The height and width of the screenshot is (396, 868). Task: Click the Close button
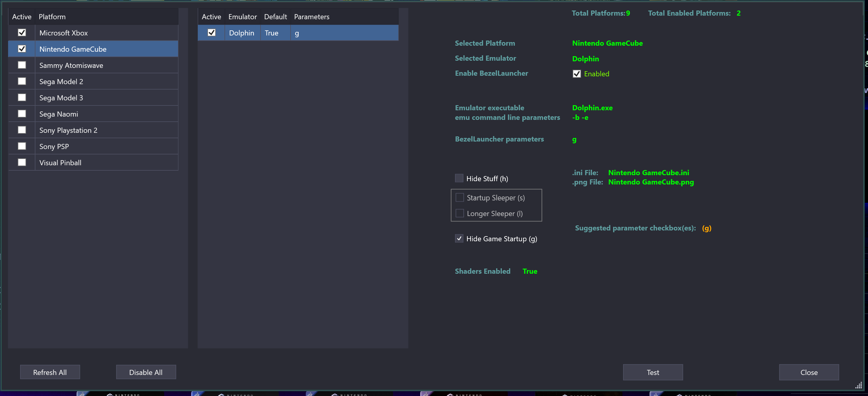(x=809, y=372)
